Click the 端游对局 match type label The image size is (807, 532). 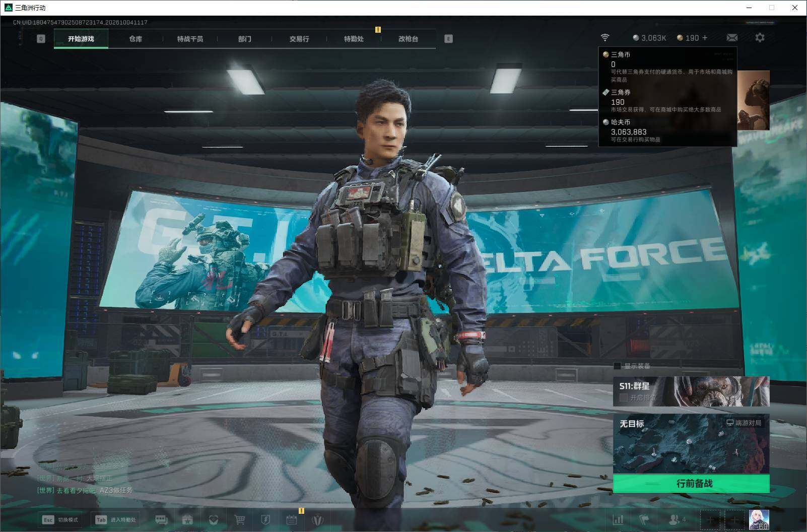(x=744, y=423)
